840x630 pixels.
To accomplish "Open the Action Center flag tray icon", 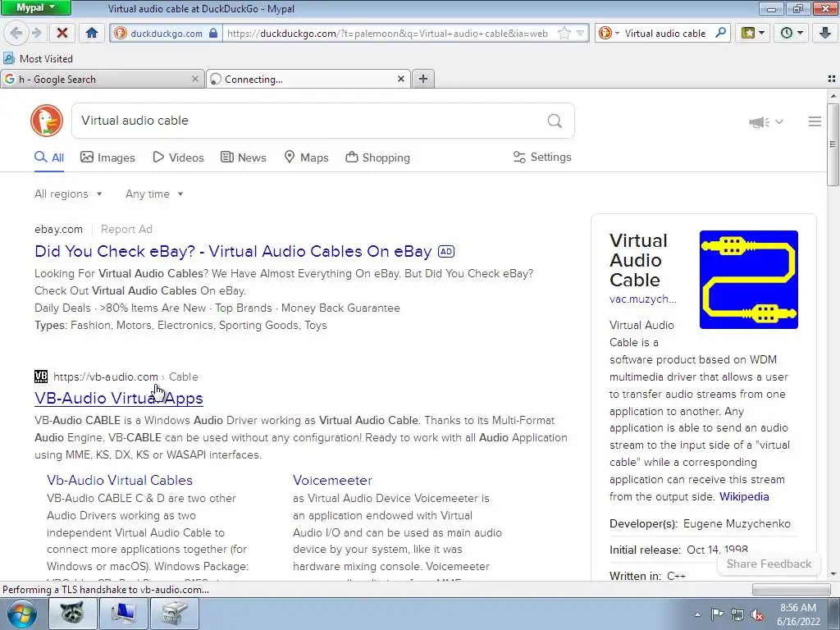I will pos(717,614).
